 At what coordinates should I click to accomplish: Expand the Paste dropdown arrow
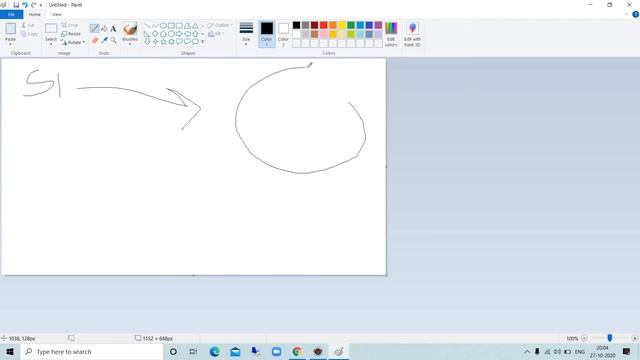click(x=11, y=43)
